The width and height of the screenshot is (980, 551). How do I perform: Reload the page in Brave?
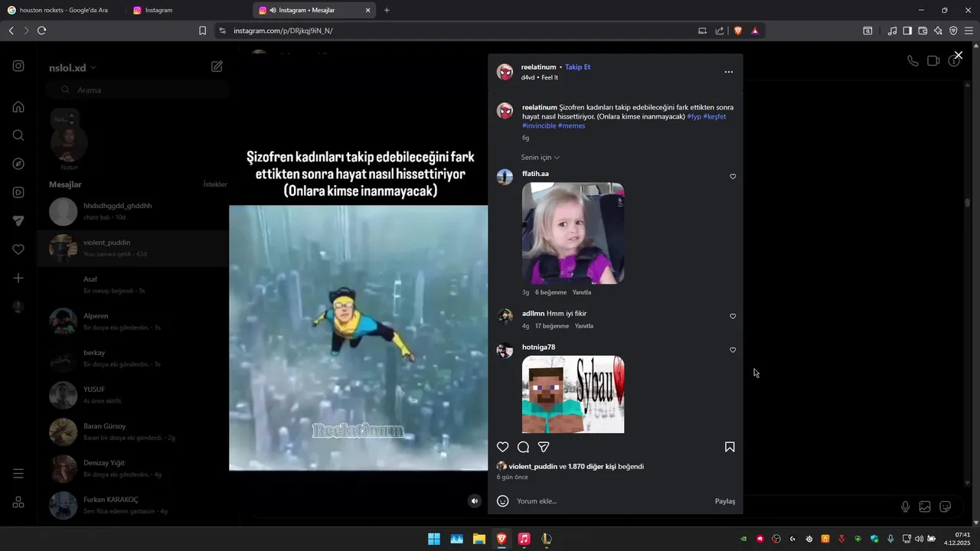point(41,31)
